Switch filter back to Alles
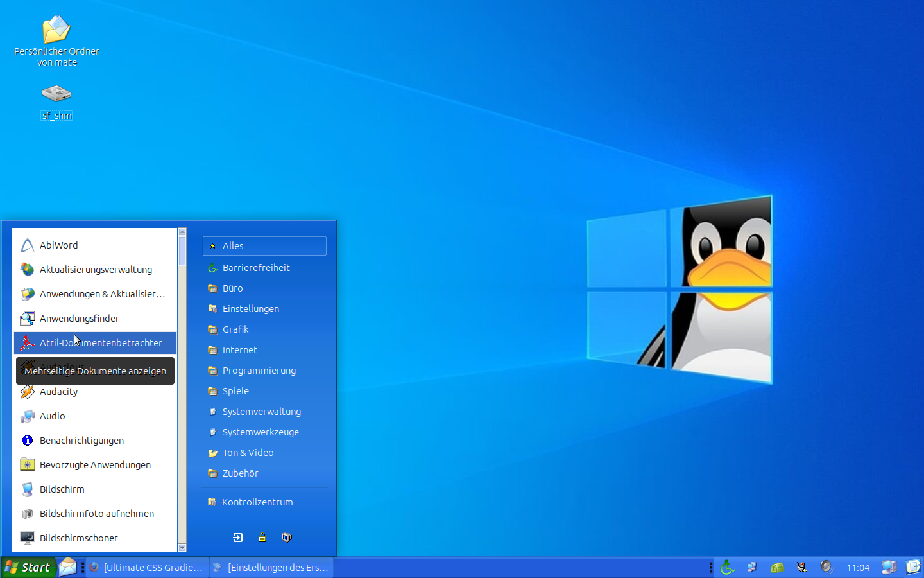 tap(264, 245)
